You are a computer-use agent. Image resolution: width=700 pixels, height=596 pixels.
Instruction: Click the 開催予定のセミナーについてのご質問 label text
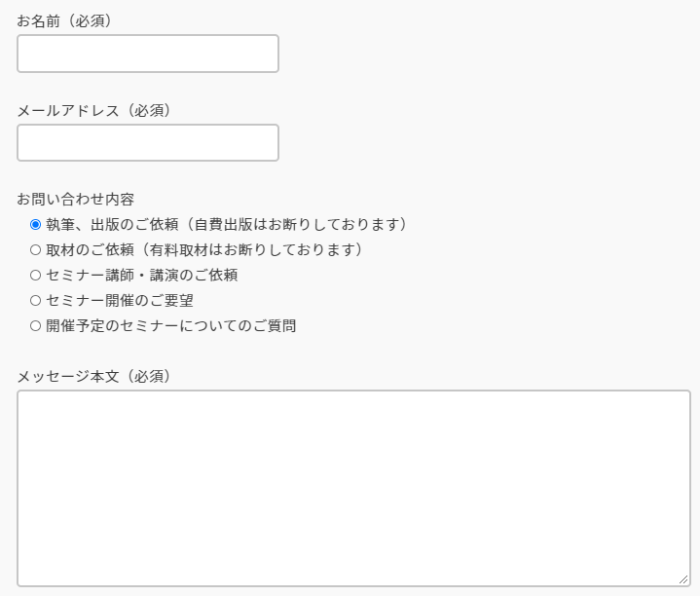[x=171, y=326]
